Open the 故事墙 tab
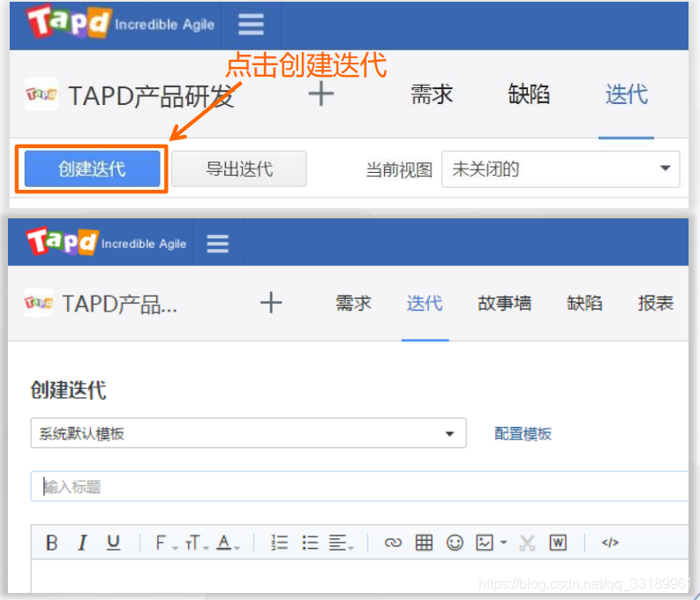Screen dimensions: 700x600 [504, 304]
